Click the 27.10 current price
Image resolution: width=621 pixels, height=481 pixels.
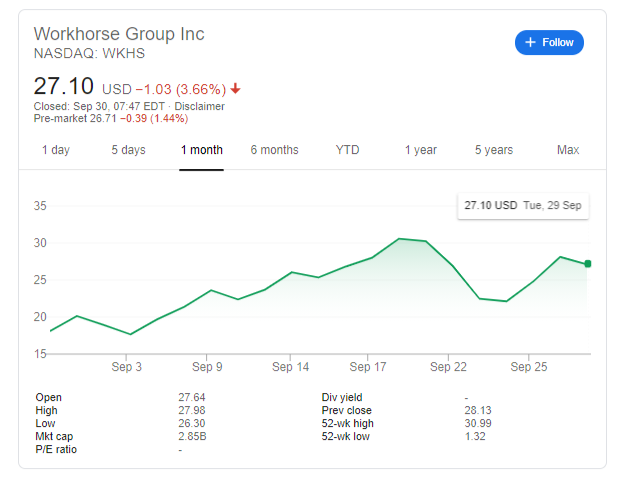coord(63,86)
